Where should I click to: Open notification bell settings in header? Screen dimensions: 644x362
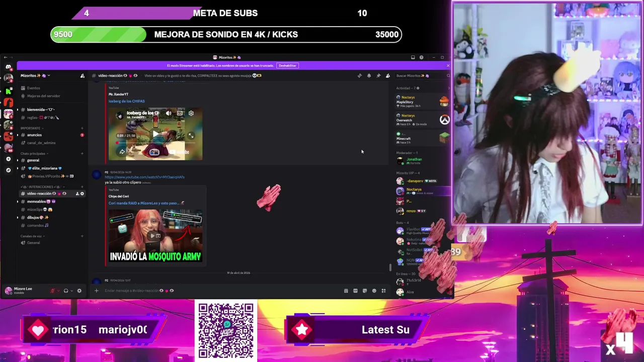click(369, 76)
